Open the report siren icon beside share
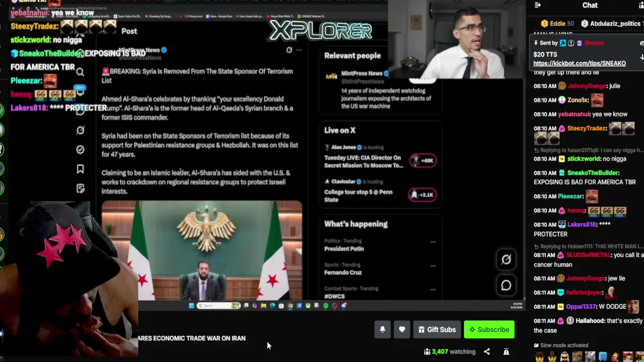 [x=506, y=351]
